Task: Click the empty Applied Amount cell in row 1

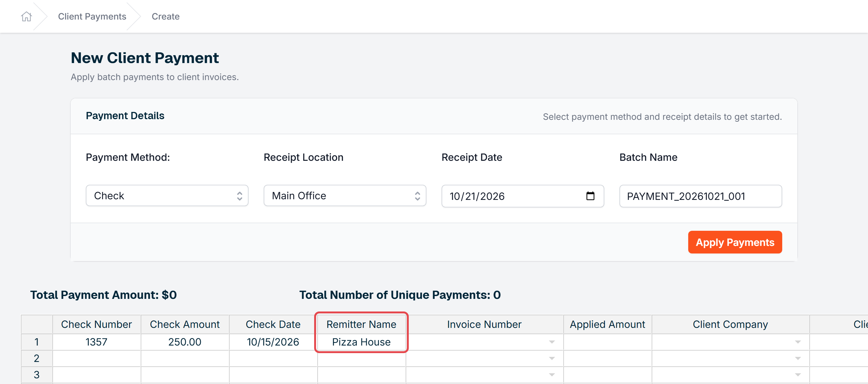Action: (607, 342)
